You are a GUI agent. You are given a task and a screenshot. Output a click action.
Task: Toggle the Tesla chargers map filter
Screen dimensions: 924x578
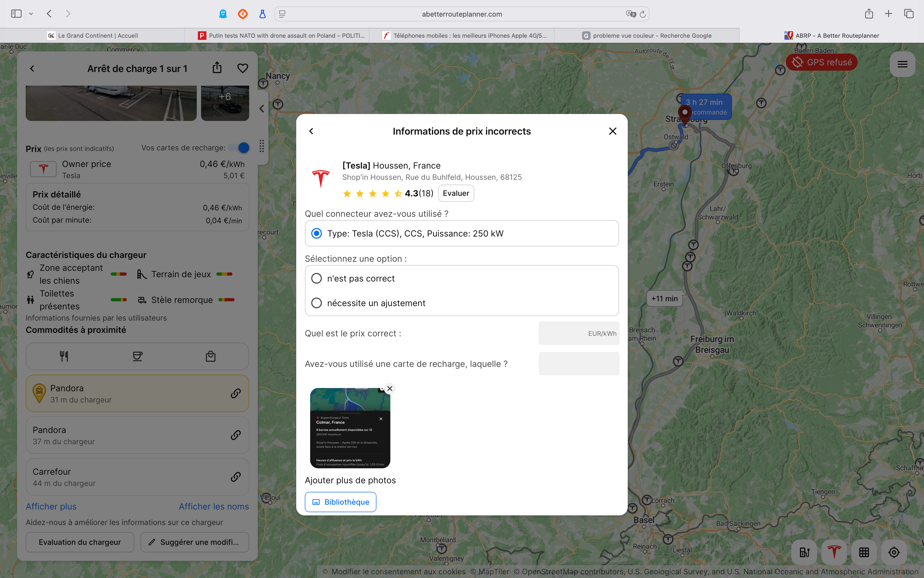(834, 552)
